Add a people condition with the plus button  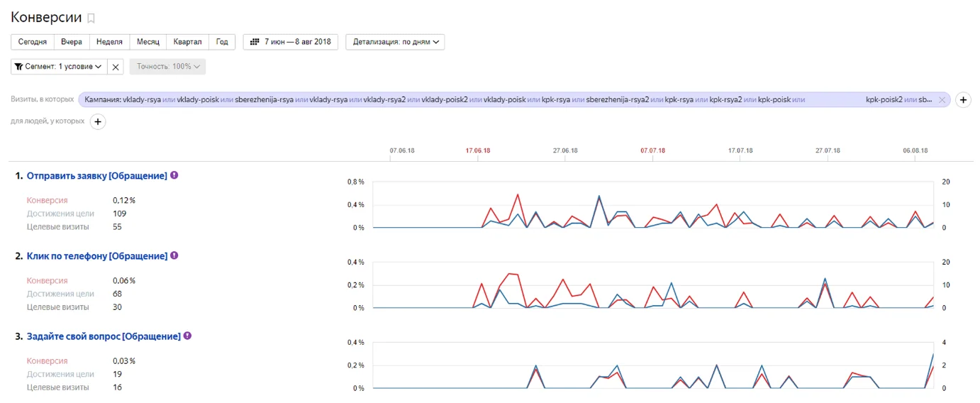(99, 121)
